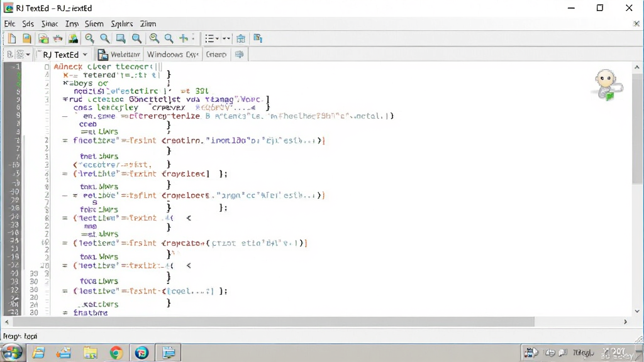Click the horizontal scrollbar left arrow
The height and width of the screenshot is (362, 644).
[6, 322]
